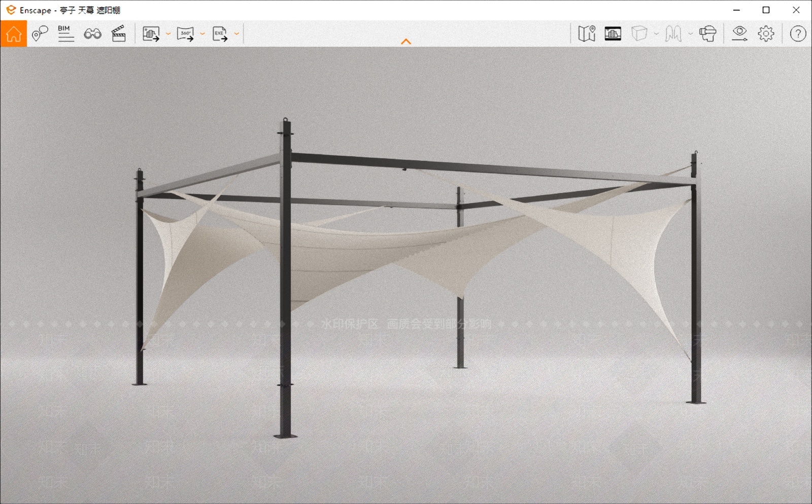This screenshot has width=812, height=504.
Task: Open Visual Settings with the eye icon
Action: point(739,34)
